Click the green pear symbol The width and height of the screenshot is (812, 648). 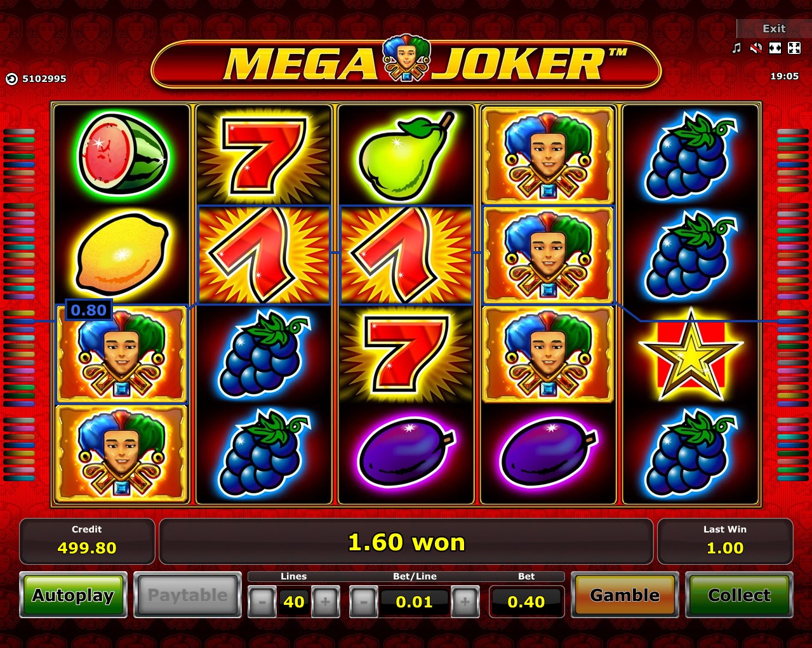pos(406,154)
